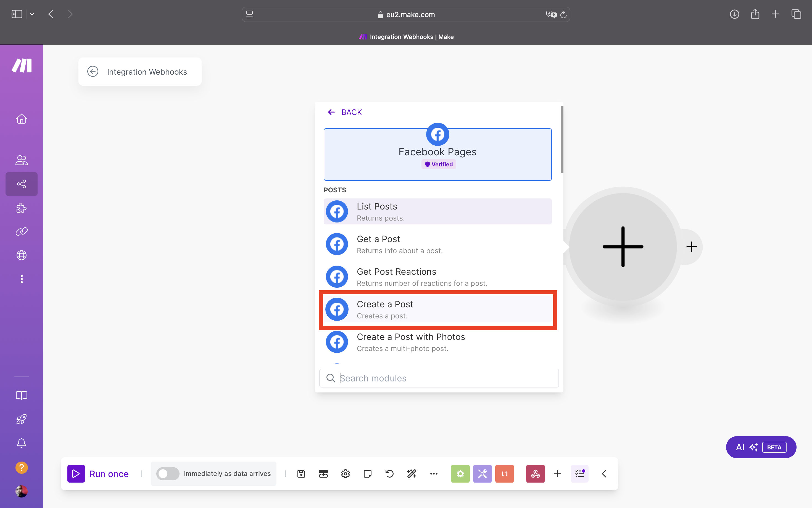Click the small plus add-another-module button
Viewport: 812px width, 508px height.
[692, 247]
